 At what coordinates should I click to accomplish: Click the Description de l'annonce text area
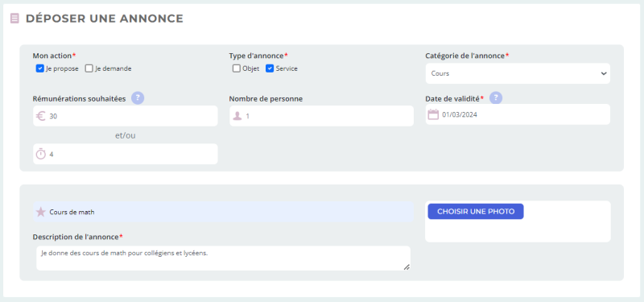[x=224, y=258]
